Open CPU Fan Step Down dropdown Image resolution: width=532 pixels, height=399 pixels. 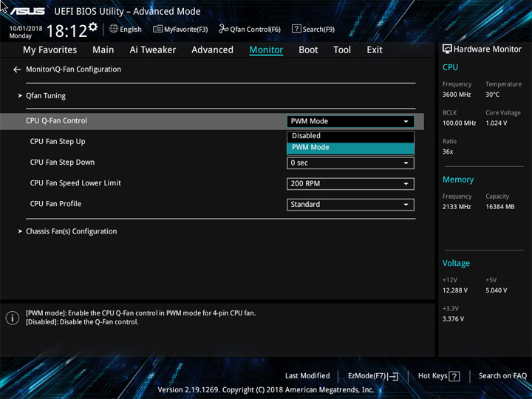(x=350, y=163)
